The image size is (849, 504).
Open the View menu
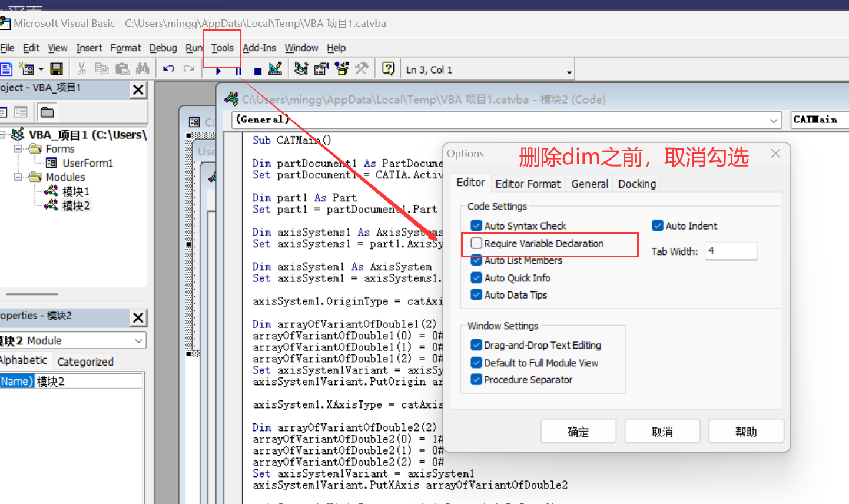58,48
